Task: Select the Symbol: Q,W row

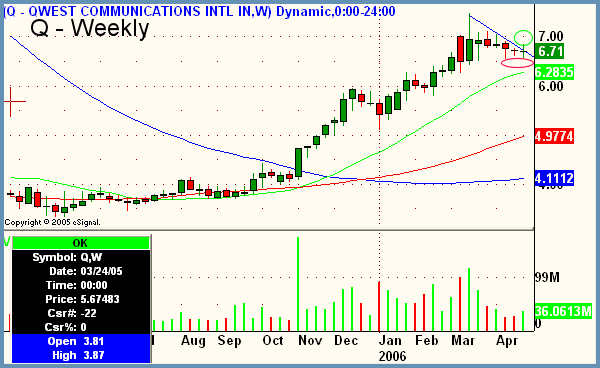Action: [80, 257]
